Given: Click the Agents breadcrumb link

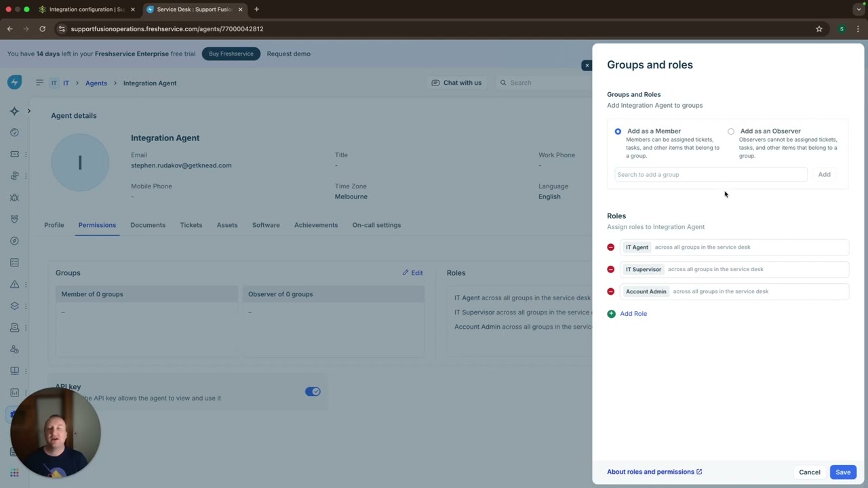Looking at the screenshot, I should pos(96,83).
